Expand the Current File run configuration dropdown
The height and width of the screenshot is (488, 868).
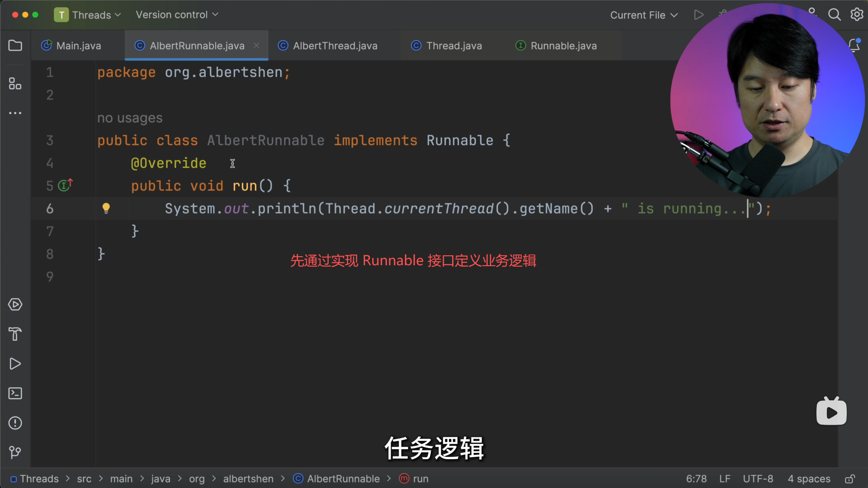click(643, 15)
